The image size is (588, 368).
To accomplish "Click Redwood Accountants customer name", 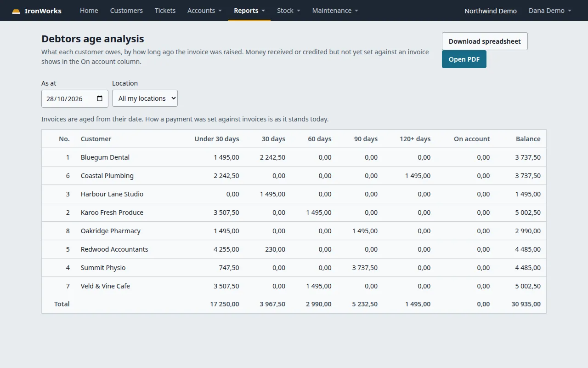I will pos(114,249).
